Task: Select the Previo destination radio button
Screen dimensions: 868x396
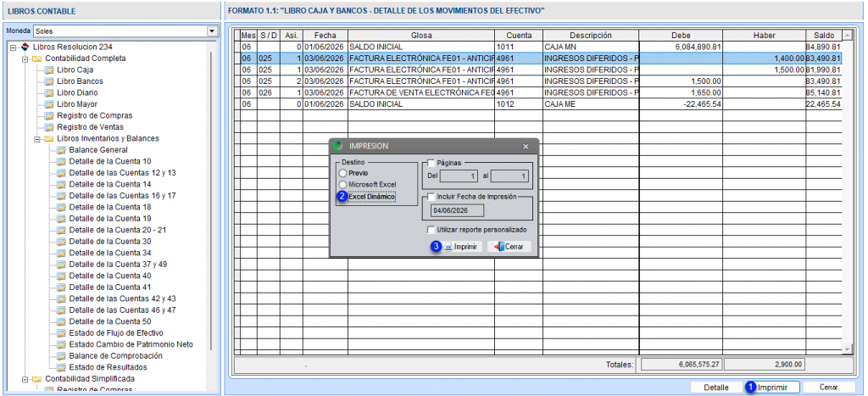Action: 343,173
